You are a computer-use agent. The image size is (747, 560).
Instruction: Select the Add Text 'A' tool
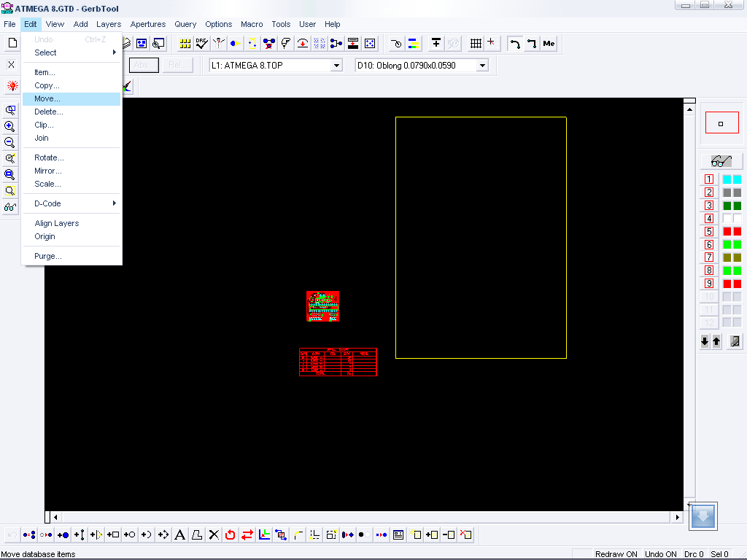[x=179, y=534]
